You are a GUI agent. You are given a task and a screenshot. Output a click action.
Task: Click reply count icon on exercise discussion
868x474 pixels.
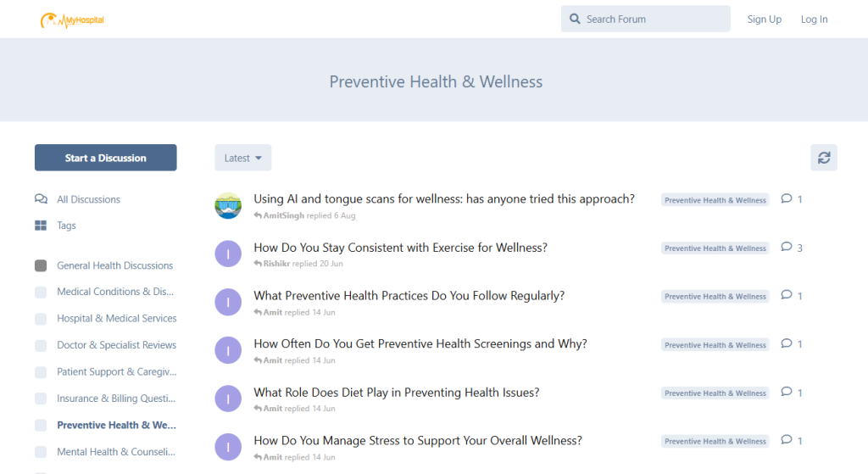point(787,248)
